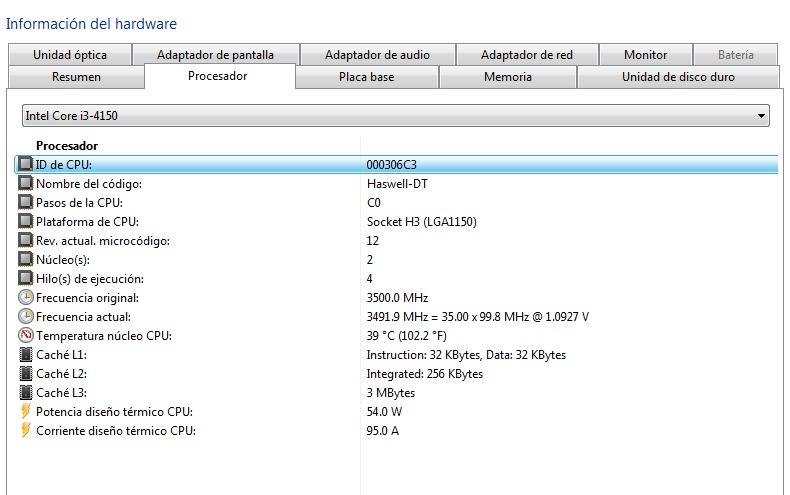Click the Integrated: 256 KBytes value

click(x=425, y=374)
